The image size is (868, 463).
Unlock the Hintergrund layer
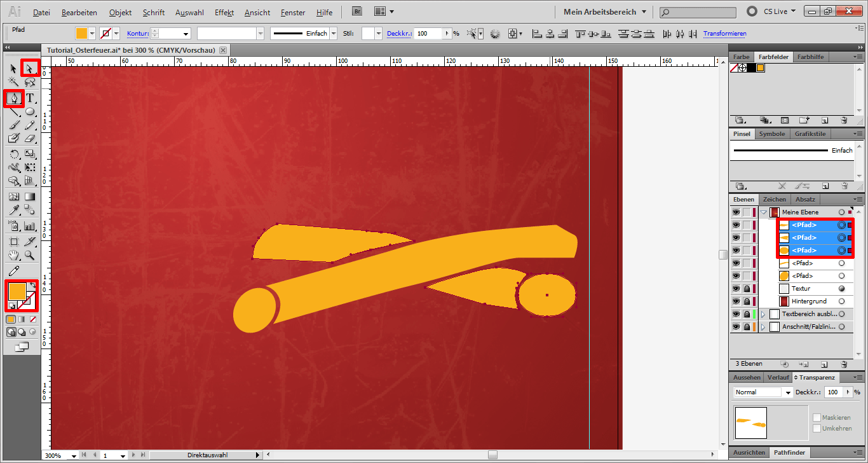click(747, 301)
